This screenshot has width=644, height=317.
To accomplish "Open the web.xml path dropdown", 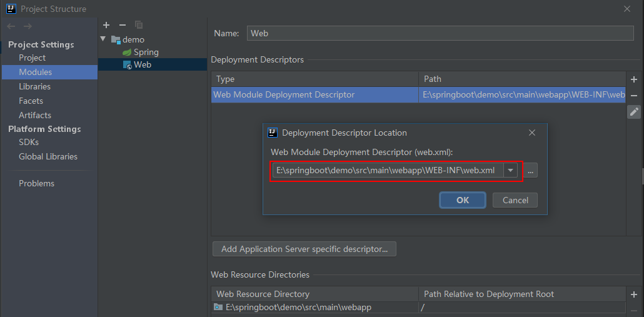I will tap(511, 170).
